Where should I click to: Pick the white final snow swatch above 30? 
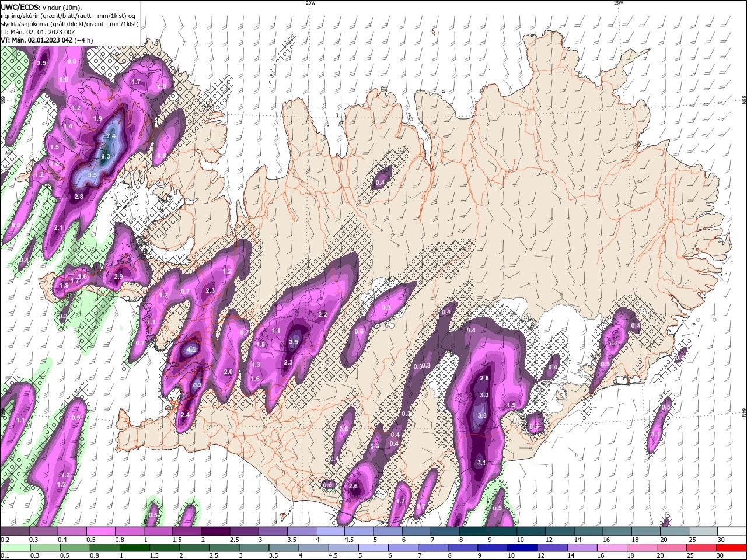731,531
